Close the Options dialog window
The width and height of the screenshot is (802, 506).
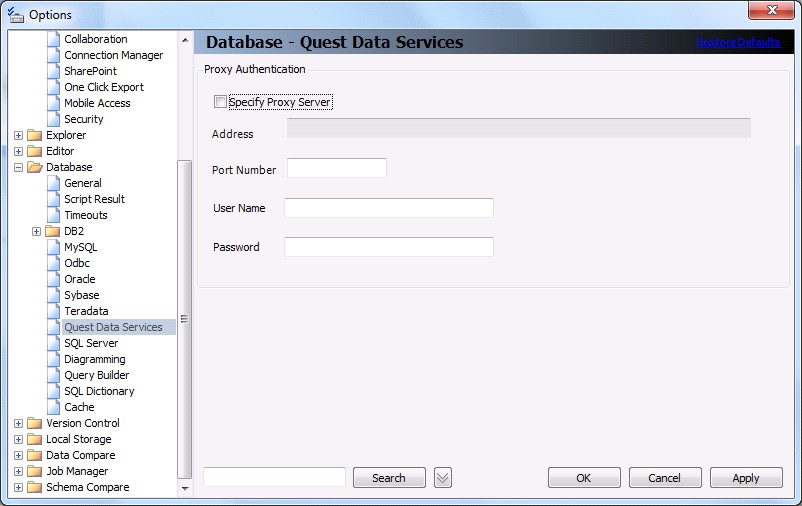click(x=772, y=10)
